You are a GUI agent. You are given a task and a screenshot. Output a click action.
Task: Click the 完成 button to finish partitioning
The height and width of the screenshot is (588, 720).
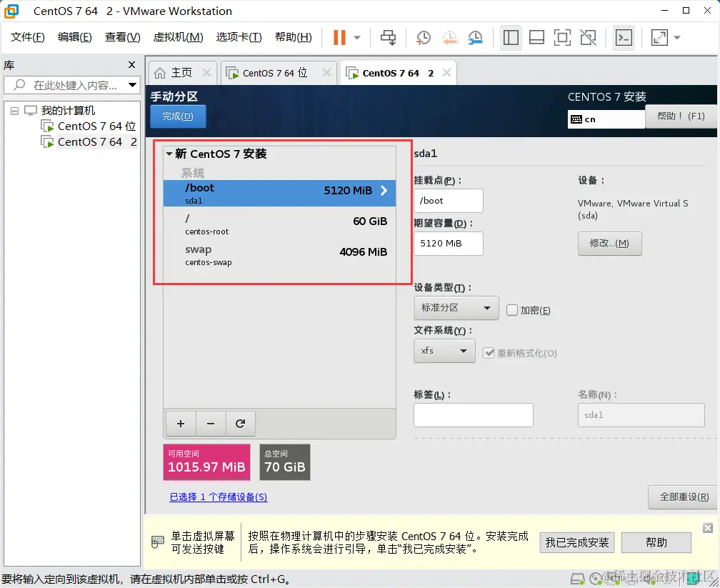[x=177, y=115]
